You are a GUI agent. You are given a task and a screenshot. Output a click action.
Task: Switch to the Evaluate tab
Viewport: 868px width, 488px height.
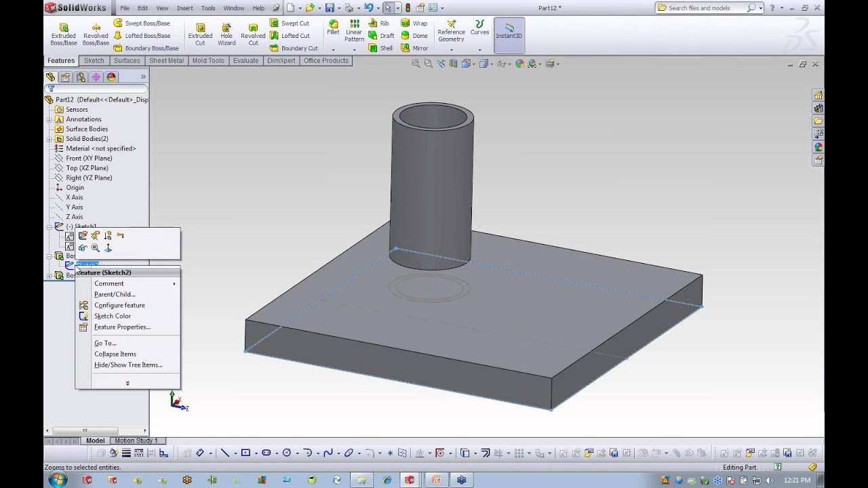pyautogui.click(x=245, y=60)
